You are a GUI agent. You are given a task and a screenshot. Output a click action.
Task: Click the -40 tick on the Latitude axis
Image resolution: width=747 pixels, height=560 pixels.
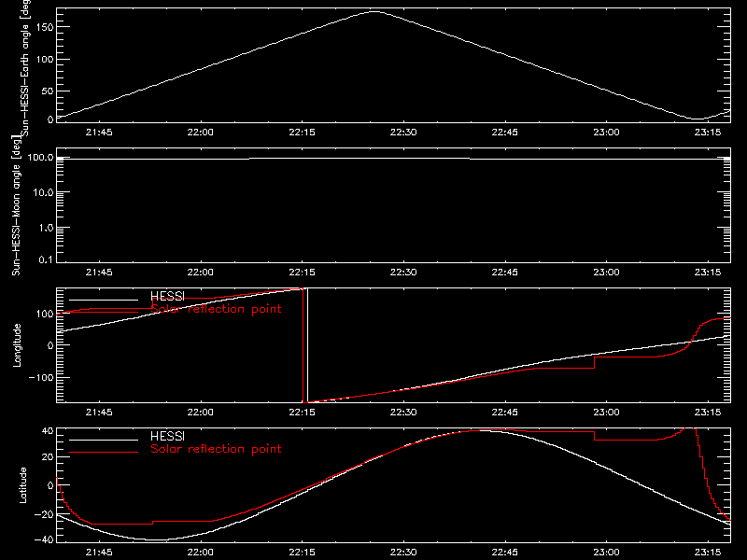coord(44,539)
